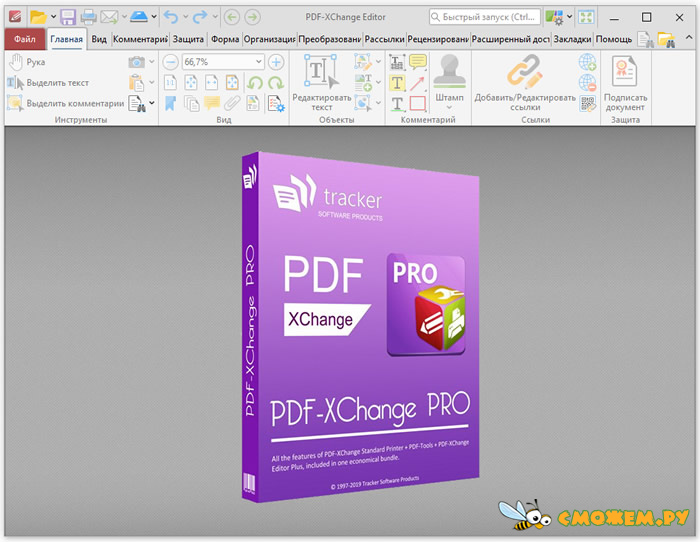
Task: Click the Remove web links globe minus icon
Action: click(x=588, y=83)
